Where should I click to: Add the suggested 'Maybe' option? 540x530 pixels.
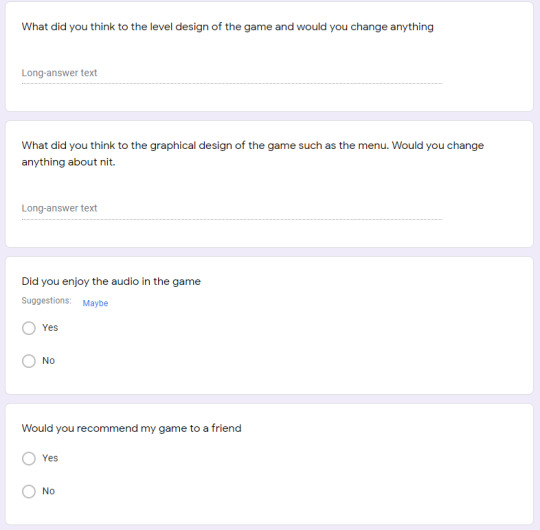click(95, 303)
